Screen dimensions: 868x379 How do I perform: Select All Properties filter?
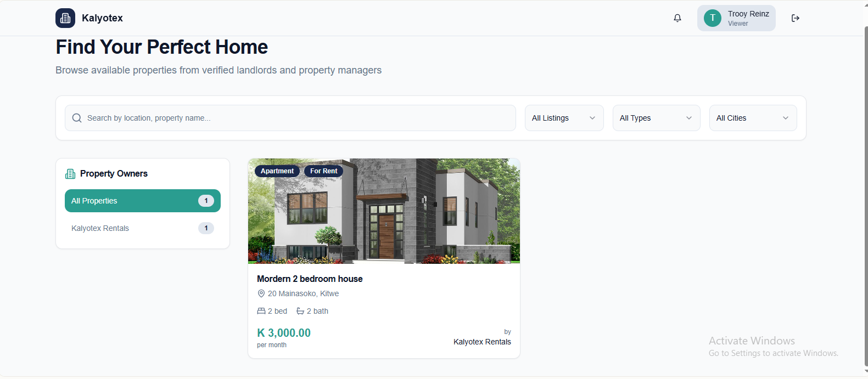[143, 201]
